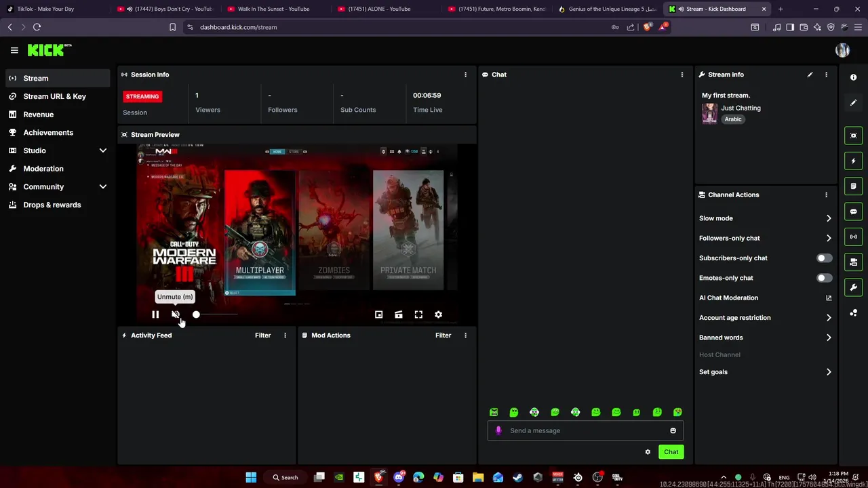The width and height of the screenshot is (868, 488).
Task: Toggle lightning bolt widget in right rail
Action: click(854, 161)
